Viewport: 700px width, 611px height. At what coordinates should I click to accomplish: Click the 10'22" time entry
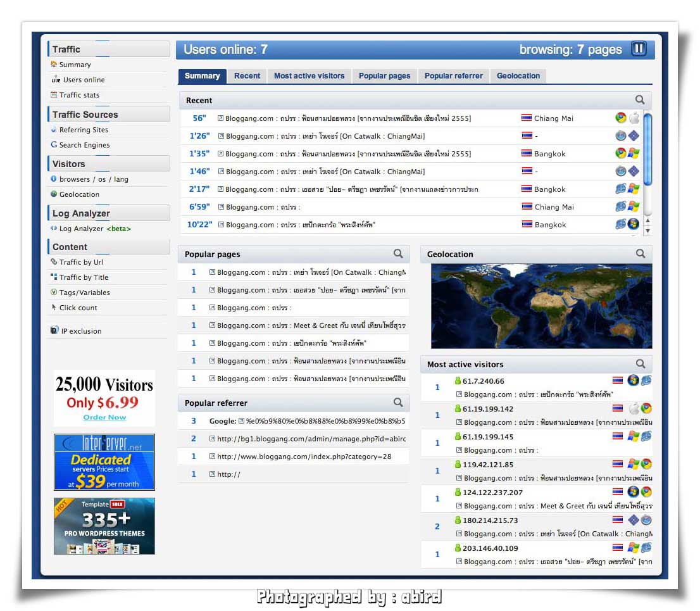tap(199, 224)
